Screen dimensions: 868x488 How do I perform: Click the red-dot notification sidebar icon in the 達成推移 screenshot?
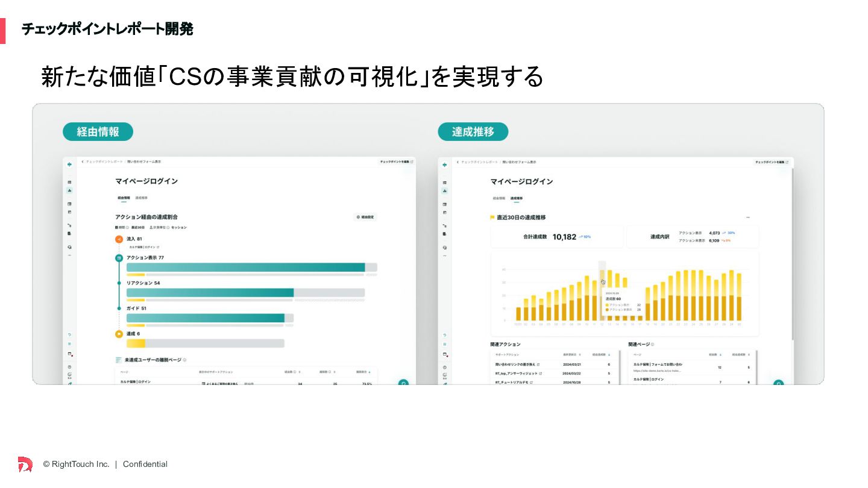coord(445,354)
